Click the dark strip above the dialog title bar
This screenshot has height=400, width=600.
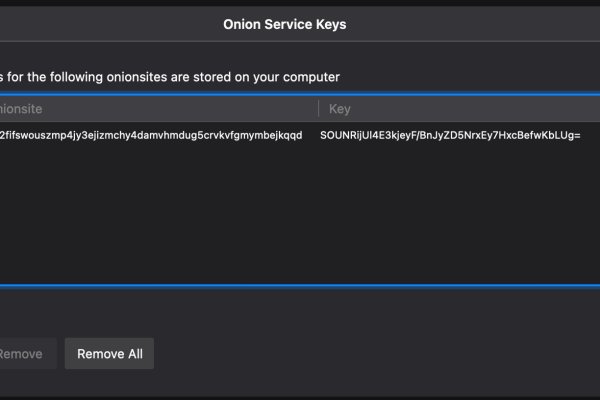coord(300,3)
